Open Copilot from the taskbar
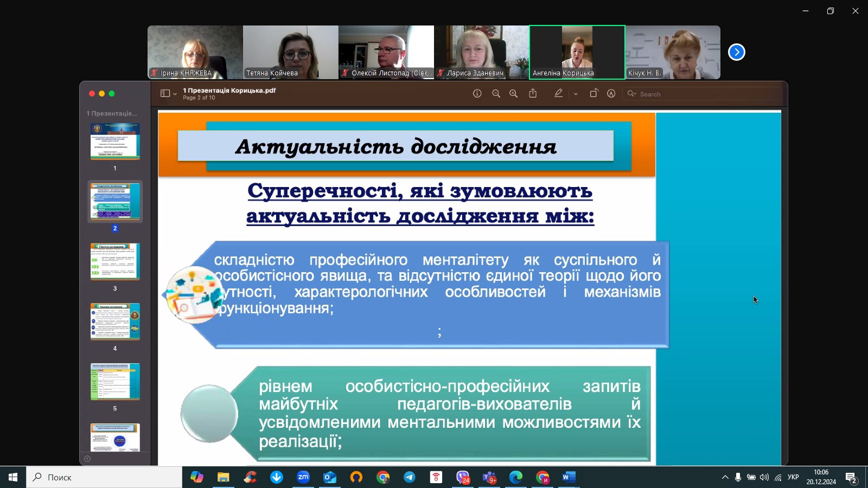This screenshot has height=488, width=868. tap(196, 477)
